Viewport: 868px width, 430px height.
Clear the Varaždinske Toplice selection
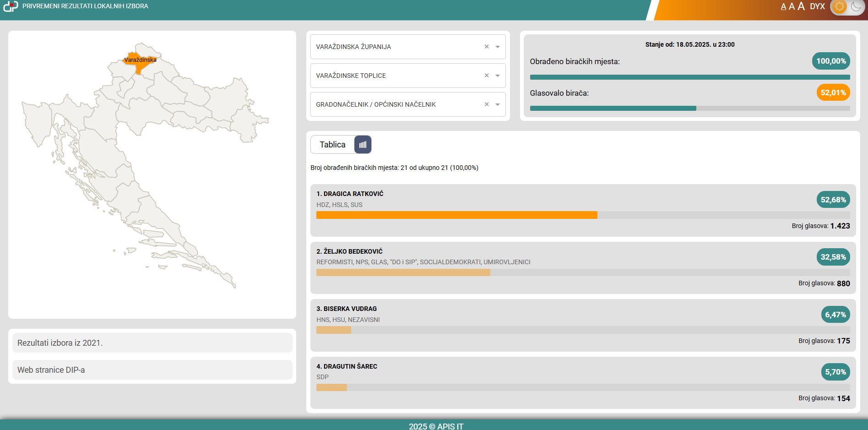point(487,76)
